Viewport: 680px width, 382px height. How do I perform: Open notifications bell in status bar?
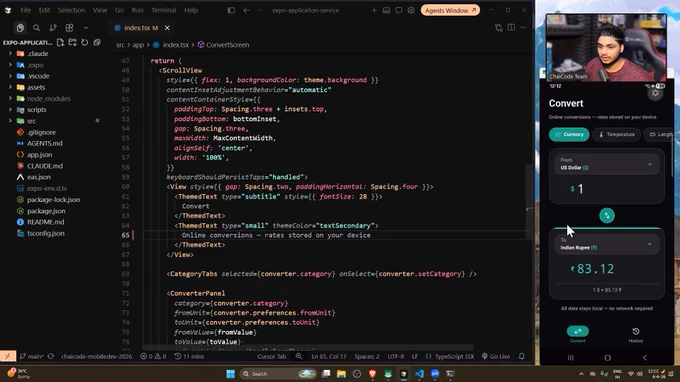tap(522, 356)
